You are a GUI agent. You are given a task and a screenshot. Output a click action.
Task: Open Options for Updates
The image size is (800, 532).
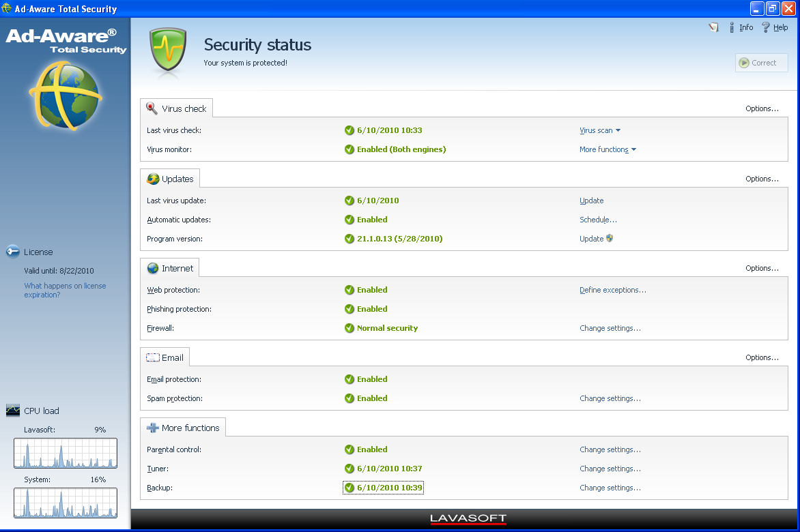(x=762, y=179)
